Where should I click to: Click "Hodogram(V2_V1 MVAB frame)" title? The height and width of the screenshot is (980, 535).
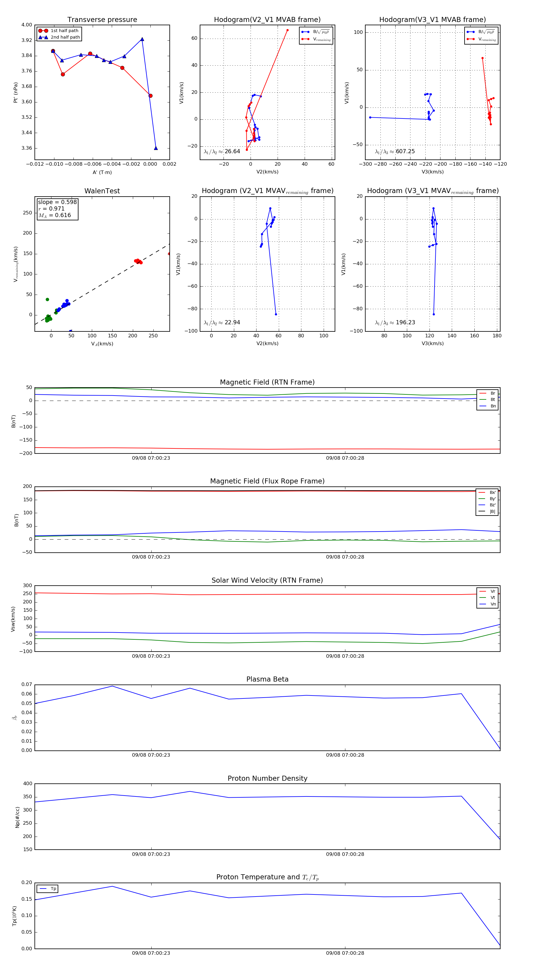(x=267, y=20)
